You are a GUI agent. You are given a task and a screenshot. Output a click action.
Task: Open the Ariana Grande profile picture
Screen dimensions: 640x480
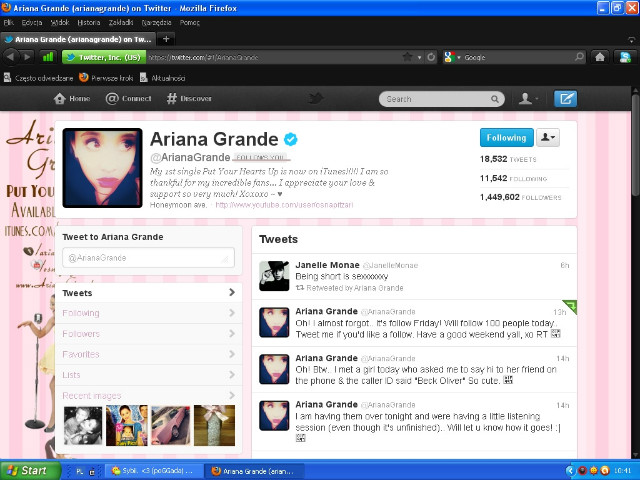[x=102, y=168]
